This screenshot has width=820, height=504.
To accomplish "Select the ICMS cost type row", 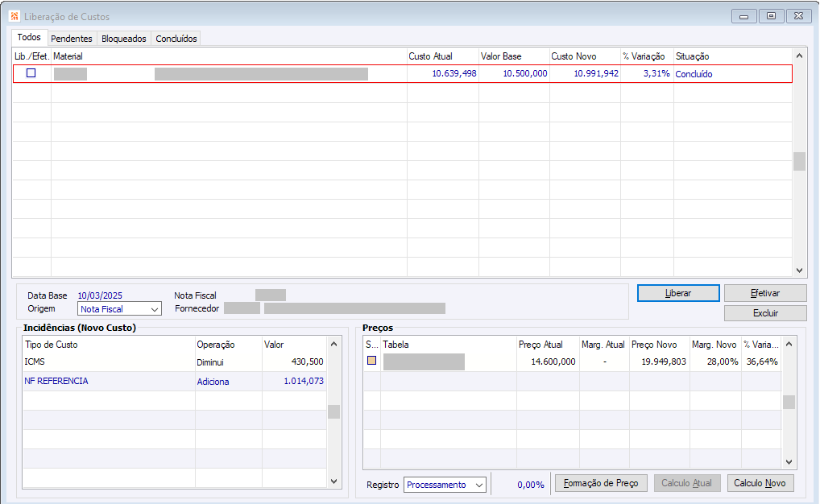I will point(175,361).
